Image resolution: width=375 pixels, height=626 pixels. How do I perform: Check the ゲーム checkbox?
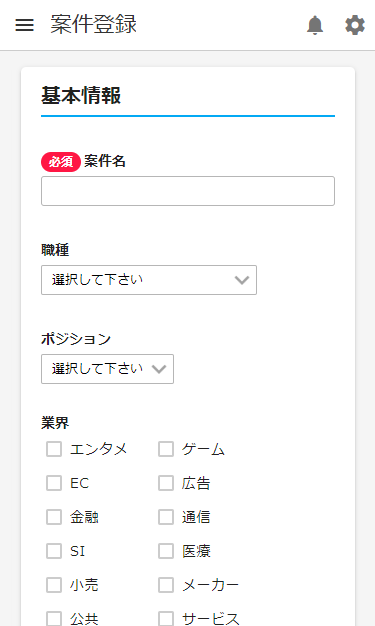(x=166, y=449)
